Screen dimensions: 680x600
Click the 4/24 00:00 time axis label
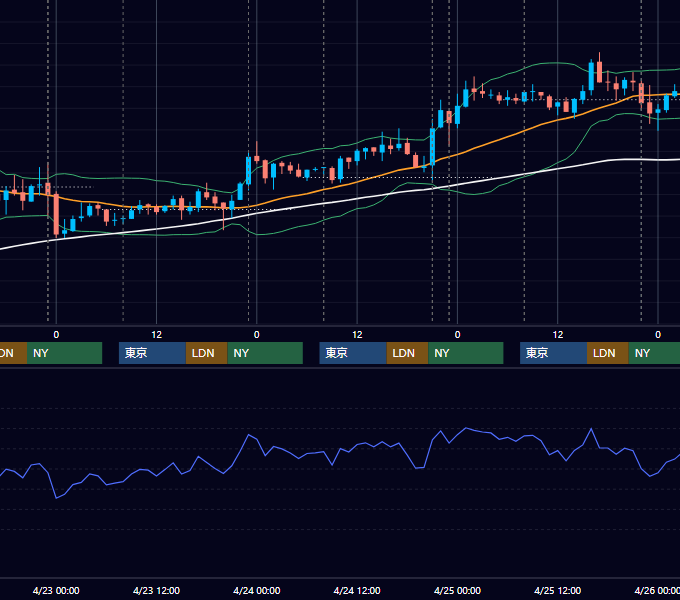tap(256, 590)
